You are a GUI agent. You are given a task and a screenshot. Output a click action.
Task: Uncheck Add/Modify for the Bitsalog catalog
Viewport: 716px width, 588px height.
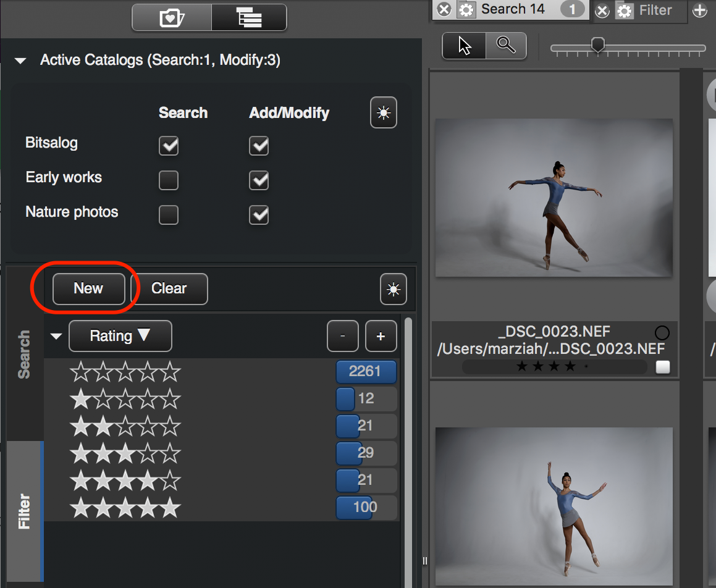pyautogui.click(x=259, y=146)
